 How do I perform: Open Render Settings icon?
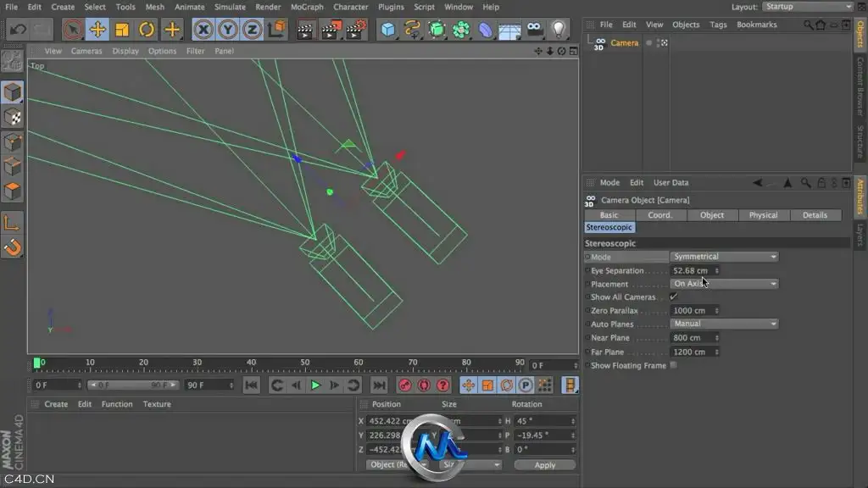[356, 30]
